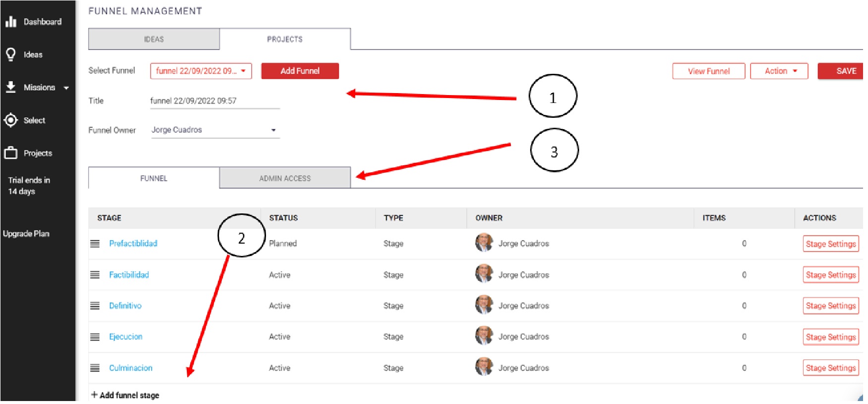Open the Funnel Owner dropdown
Image resolution: width=868 pixels, height=404 pixels.
click(x=215, y=130)
